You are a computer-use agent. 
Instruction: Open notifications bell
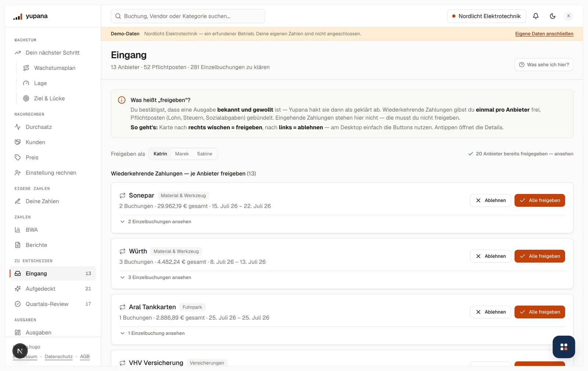point(536,16)
